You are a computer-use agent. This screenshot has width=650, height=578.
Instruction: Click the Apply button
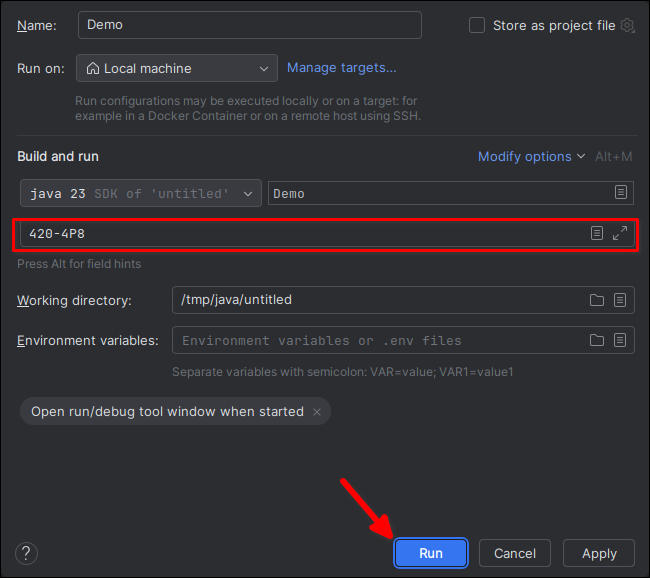(x=599, y=553)
